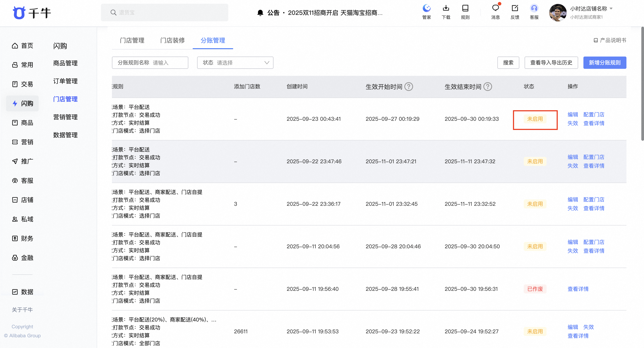Switch to the 门店管理 tab
The width and height of the screenshot is (644, 348).
pos(132,41)
